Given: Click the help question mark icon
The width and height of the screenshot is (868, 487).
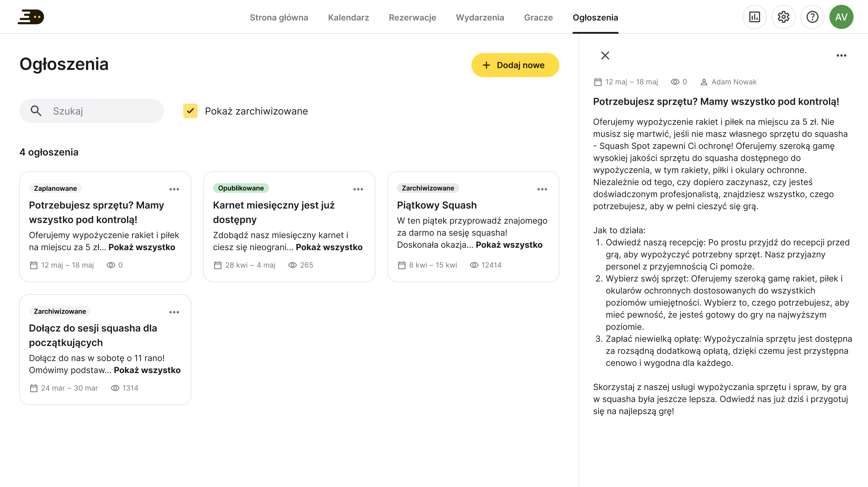Looking at the screenshot, I should coord(812,17).
